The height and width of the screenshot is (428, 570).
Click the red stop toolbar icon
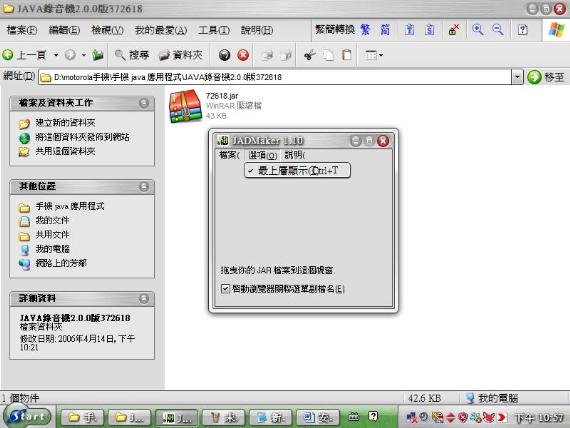tap(243, 55)
